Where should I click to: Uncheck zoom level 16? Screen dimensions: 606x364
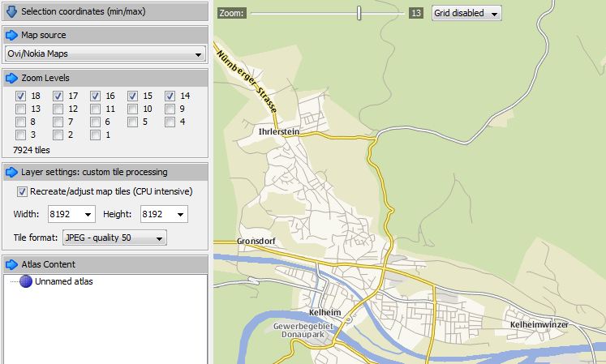tap(96, 96)
